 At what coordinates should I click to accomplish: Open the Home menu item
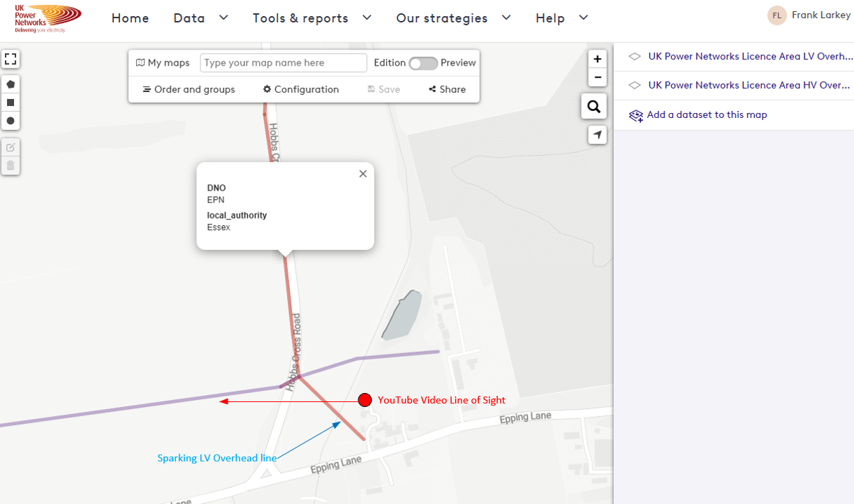click(130, 18)
